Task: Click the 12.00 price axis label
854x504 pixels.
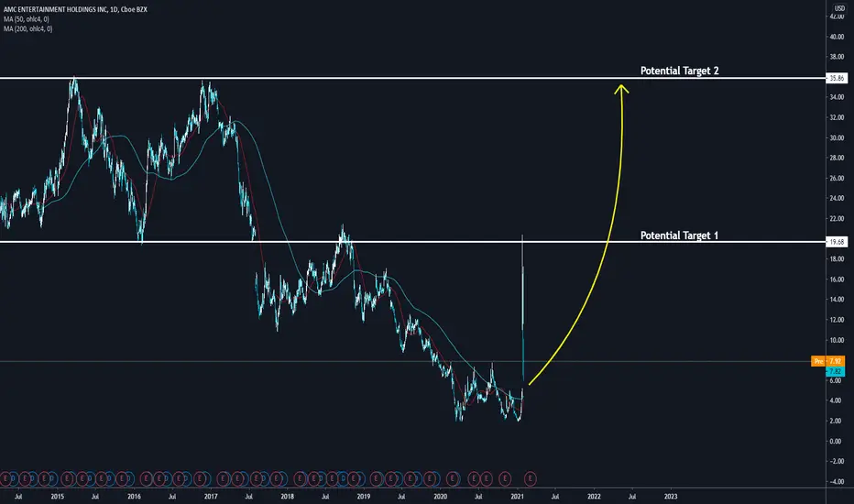Action: 837,320
